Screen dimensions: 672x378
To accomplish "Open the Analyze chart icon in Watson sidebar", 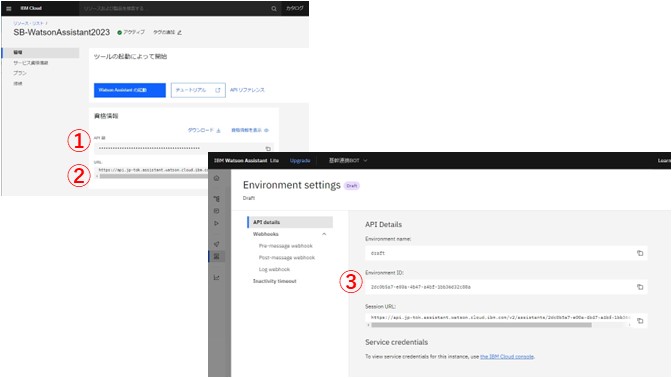I will [216, 278].
